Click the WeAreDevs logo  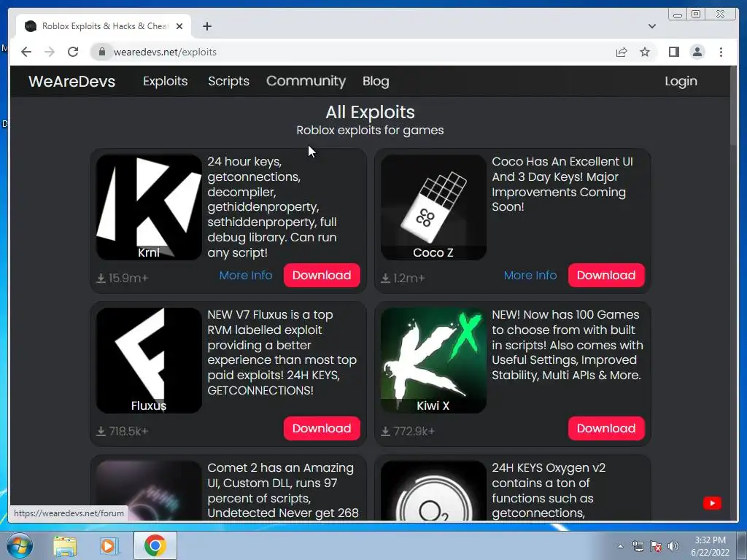[x=72, y=82]
